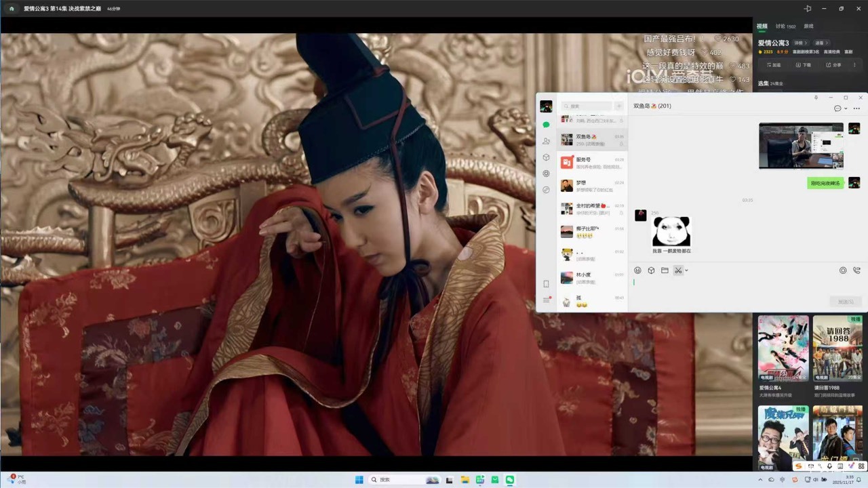Open Contacts from the WeChat sidebar
The image size is (868, 488).
pos(546,140)
